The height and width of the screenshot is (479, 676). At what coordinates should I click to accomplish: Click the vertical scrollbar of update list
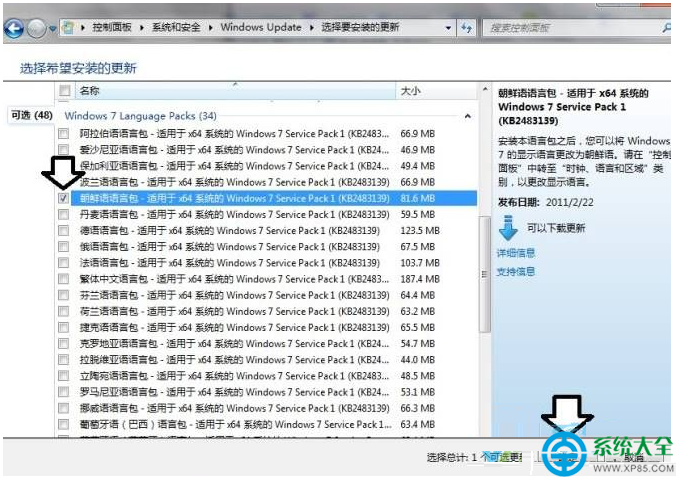click(x=485, y=274)
